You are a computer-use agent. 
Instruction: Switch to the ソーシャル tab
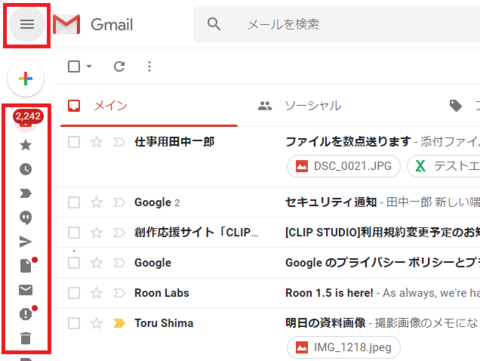point(299,106)
